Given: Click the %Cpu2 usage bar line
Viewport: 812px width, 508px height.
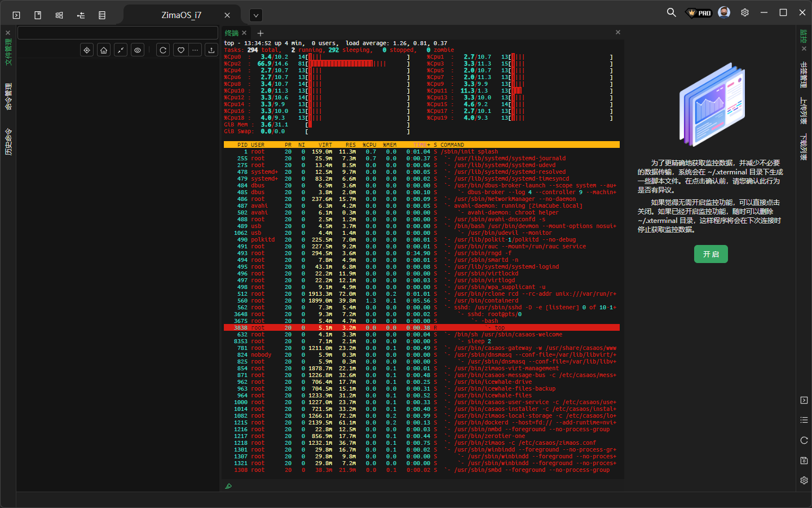Looking at the screenshot, I should (x=317, y=64).
